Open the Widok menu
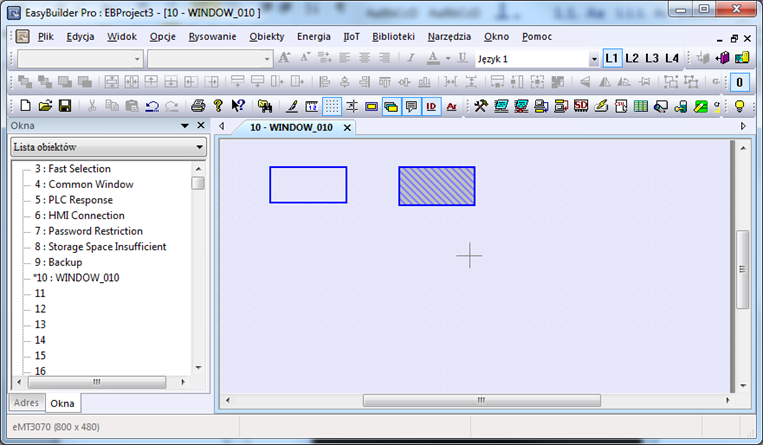763x445 pixels. click(x=122, y=37)
